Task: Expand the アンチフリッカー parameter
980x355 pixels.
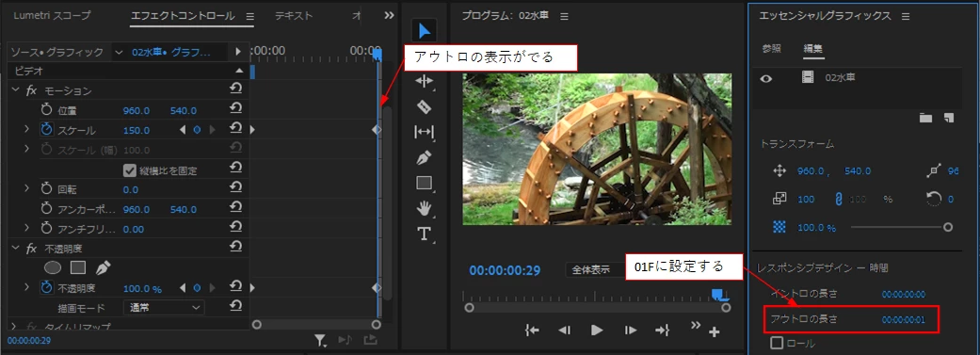Action: tap(26, 229)
